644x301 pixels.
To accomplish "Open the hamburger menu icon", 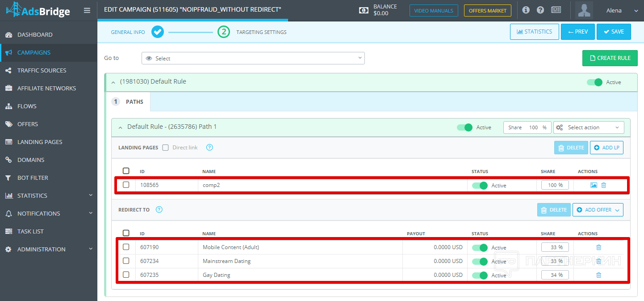I will click(x=87, y=11).
